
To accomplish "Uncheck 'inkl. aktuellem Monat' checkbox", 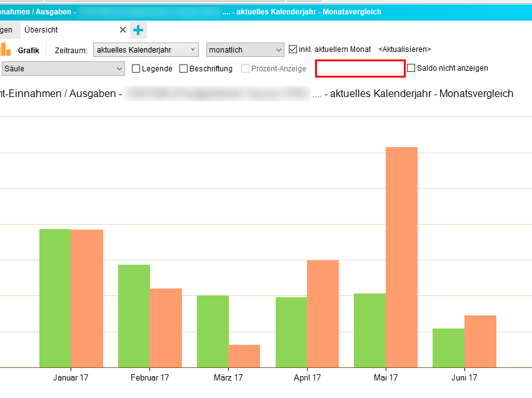I will click(293, 49).
